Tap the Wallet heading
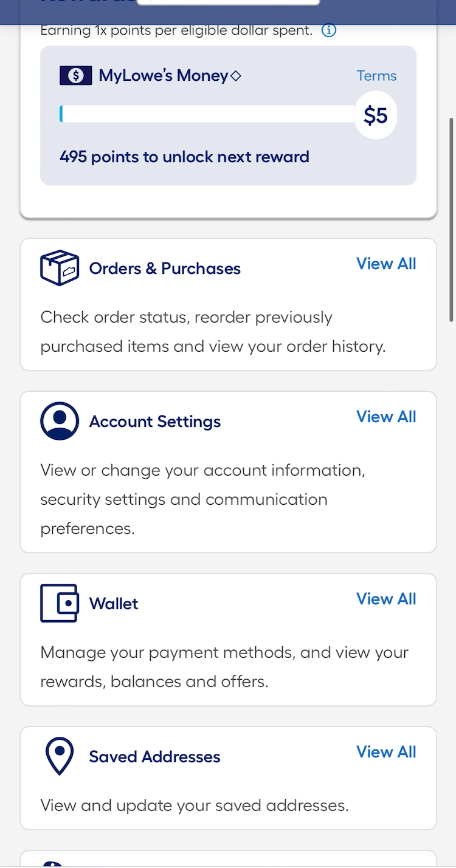Viewport: 456px width, 868px height. pyautogui.click(x=114, y=604)
